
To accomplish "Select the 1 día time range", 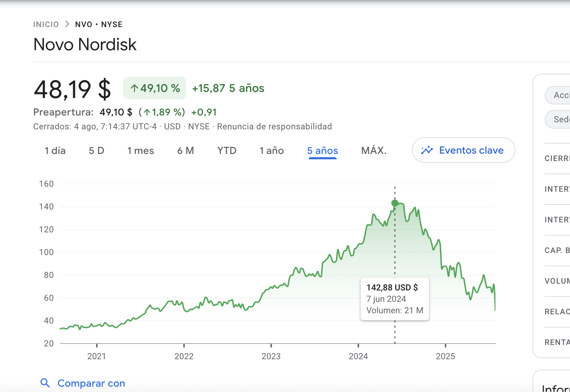I will tap(55, 151).
